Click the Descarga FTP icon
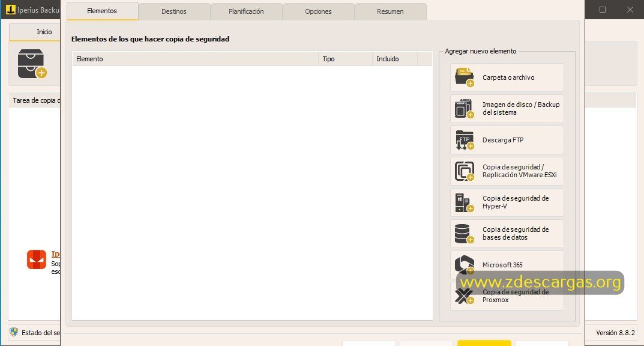The height and width of the screenshot is (346, 644). 464,140
